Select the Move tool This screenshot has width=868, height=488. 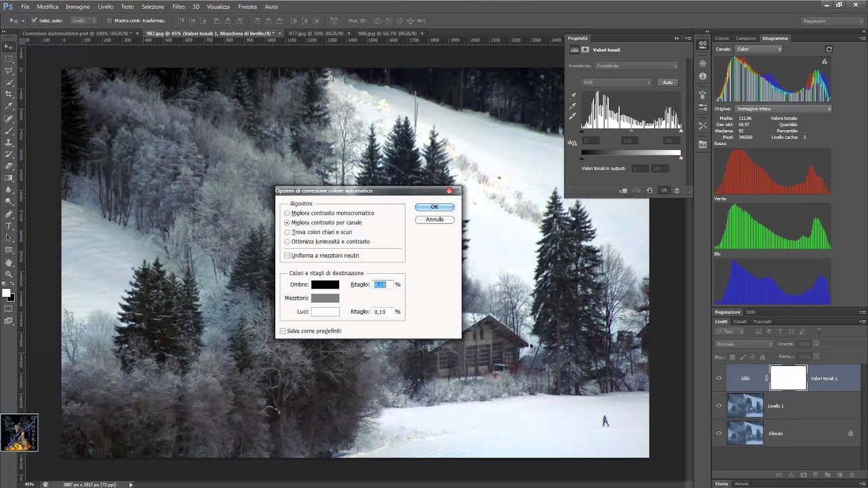tap(9, 47)
